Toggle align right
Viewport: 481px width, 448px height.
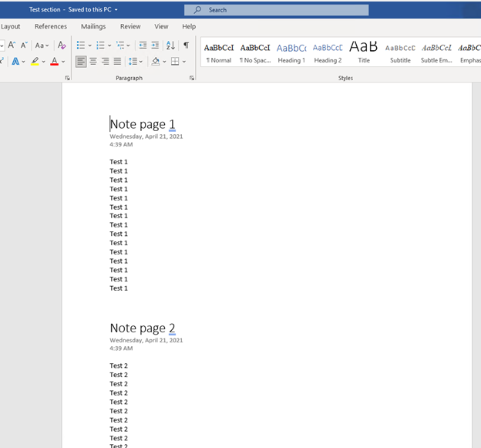click(x=105, y=62)
